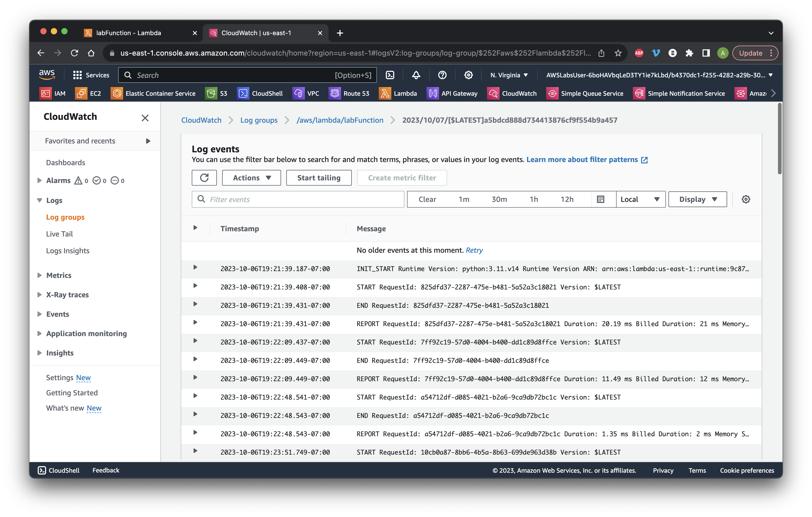Viewport: 812px width, 517px height.
Task: Expand the Alarms section
Action: point(40,181)
